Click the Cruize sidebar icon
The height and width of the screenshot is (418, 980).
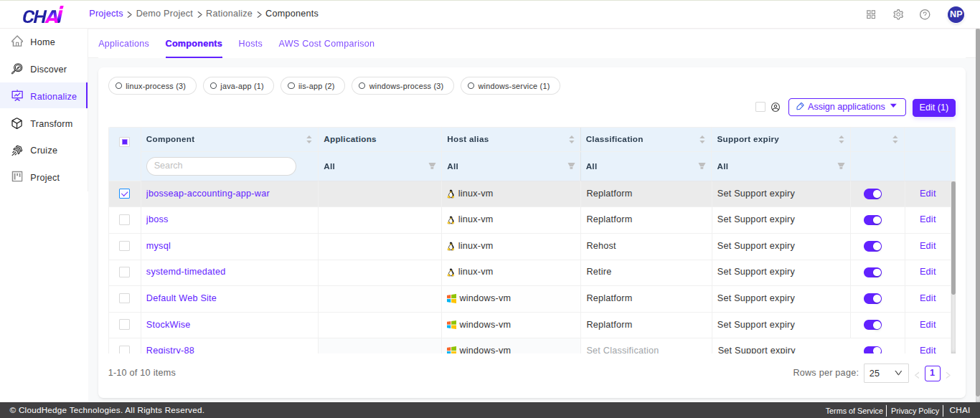17,151
